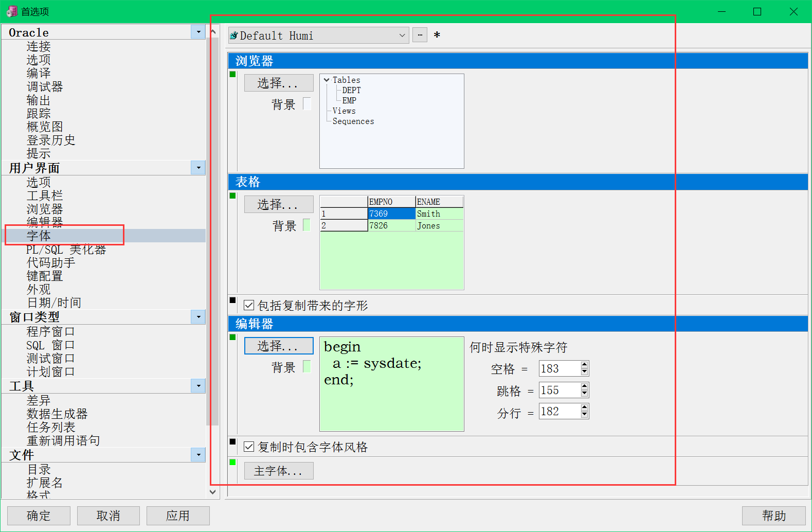Viewport: 812px width, 532px height.
Task: Collapse the Oracle section
Action: [198, 32]
